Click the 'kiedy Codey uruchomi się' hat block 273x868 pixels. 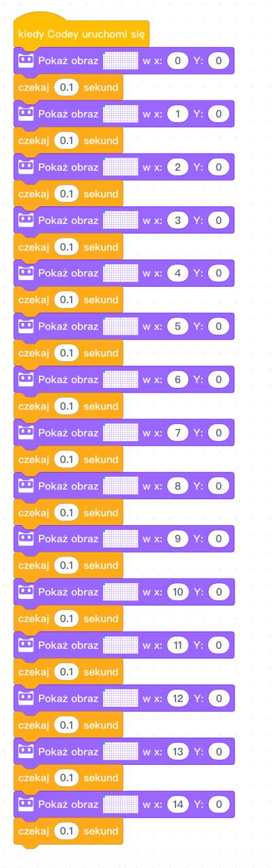pos(81,34)
